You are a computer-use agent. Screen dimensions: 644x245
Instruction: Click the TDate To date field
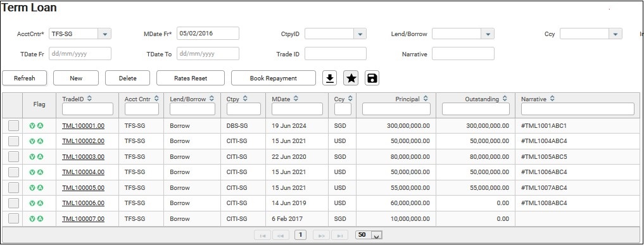point(208,54)
